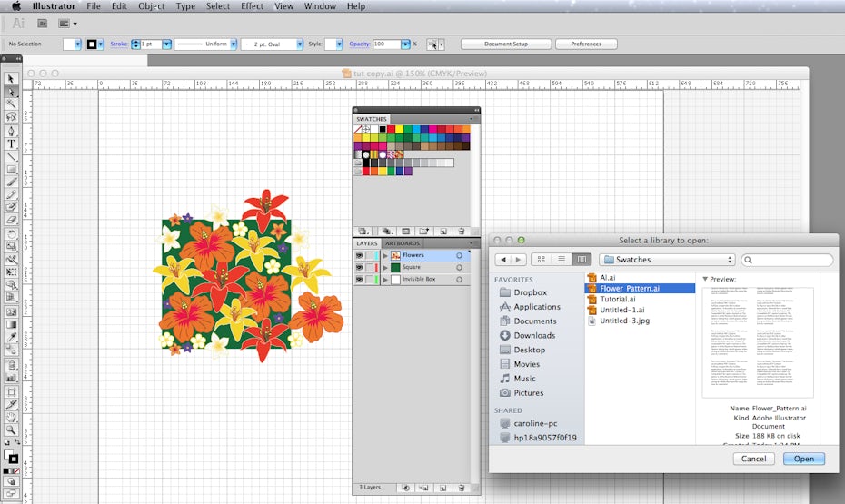Open the Swatches folder location dropdown
This screenshot has width=845, height=504.
point(667,260)
